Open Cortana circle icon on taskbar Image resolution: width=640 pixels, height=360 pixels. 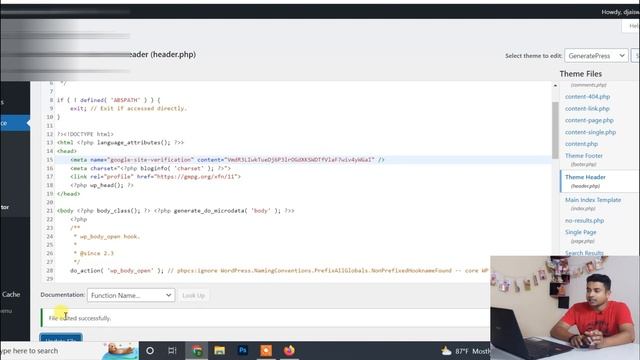(x=150, y=351)
